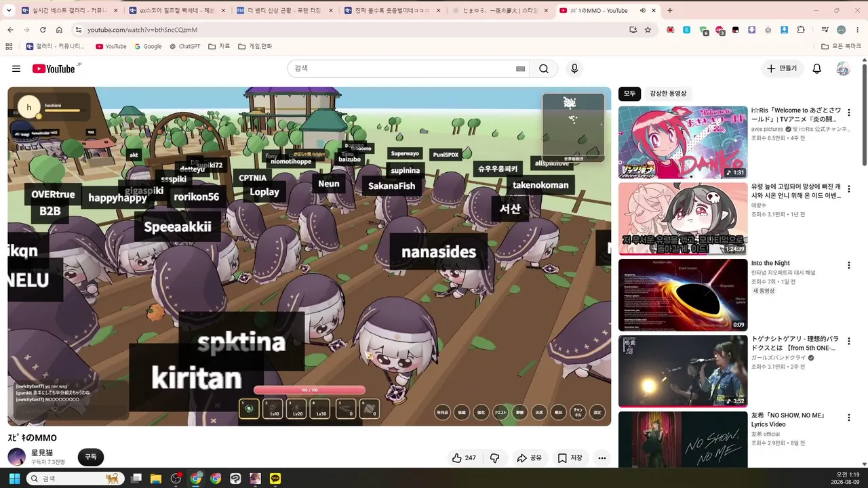The width and height of the screenshot is (868, 488).
Task: Switch to the 실시간 베스트 갤러리 tab
Action: click(x=69, y=11)
